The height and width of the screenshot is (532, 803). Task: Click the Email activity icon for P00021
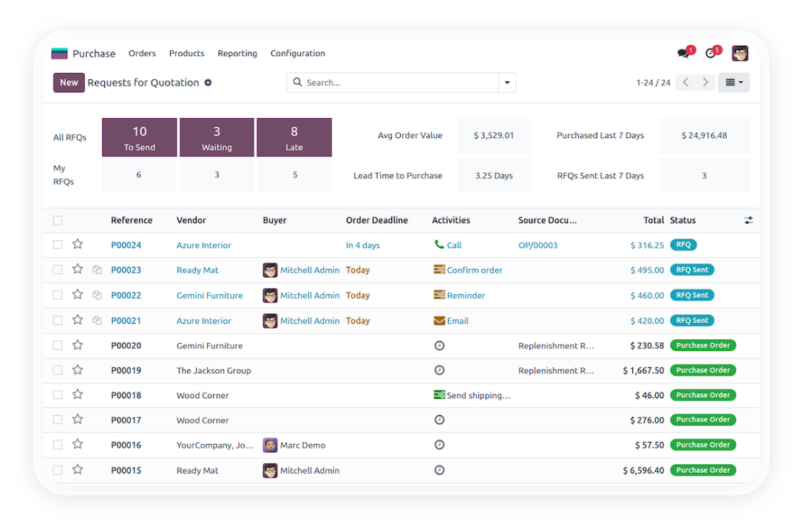439,321
